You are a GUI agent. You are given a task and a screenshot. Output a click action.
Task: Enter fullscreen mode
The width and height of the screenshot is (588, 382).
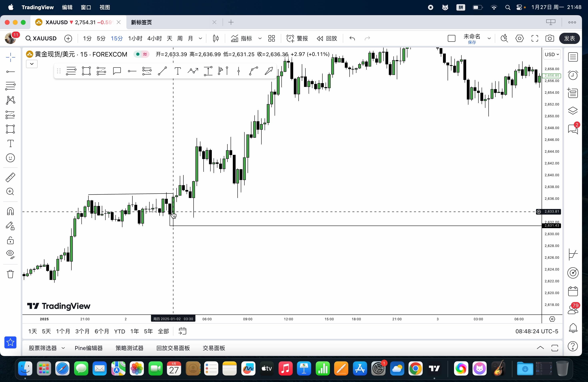[x=535, y=38]
